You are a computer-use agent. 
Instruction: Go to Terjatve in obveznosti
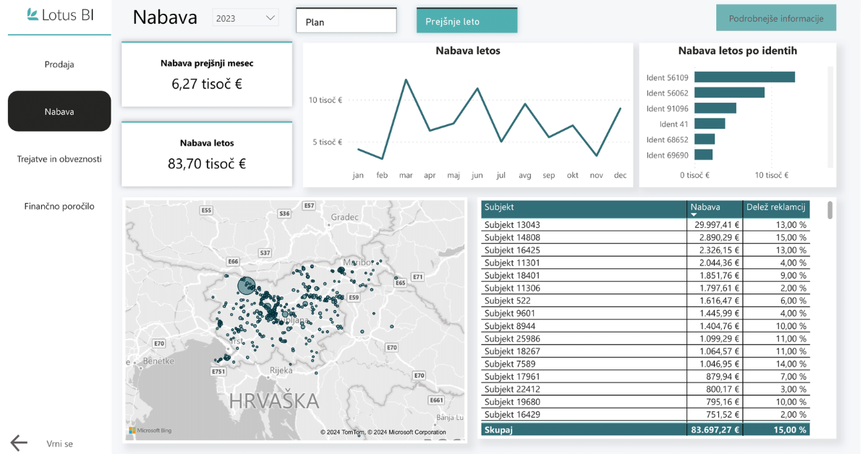pyautogui.click(x=59, y=159)
